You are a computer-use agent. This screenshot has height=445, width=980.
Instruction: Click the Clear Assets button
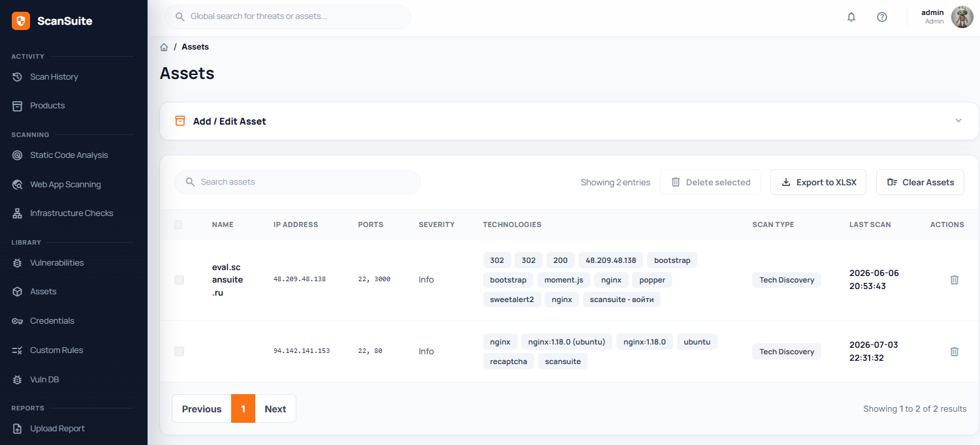click(920, 182)
